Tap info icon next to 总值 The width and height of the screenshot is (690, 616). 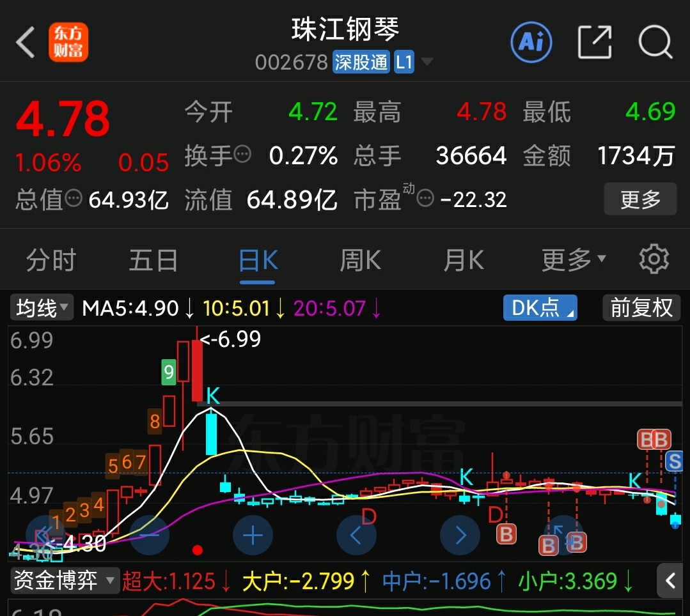pos(74,198)
